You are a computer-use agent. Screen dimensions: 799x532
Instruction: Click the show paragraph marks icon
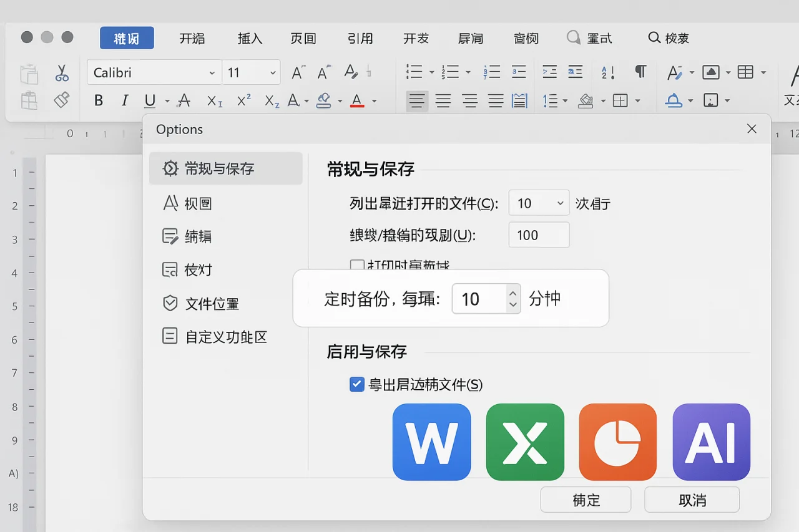pos(641,72)
